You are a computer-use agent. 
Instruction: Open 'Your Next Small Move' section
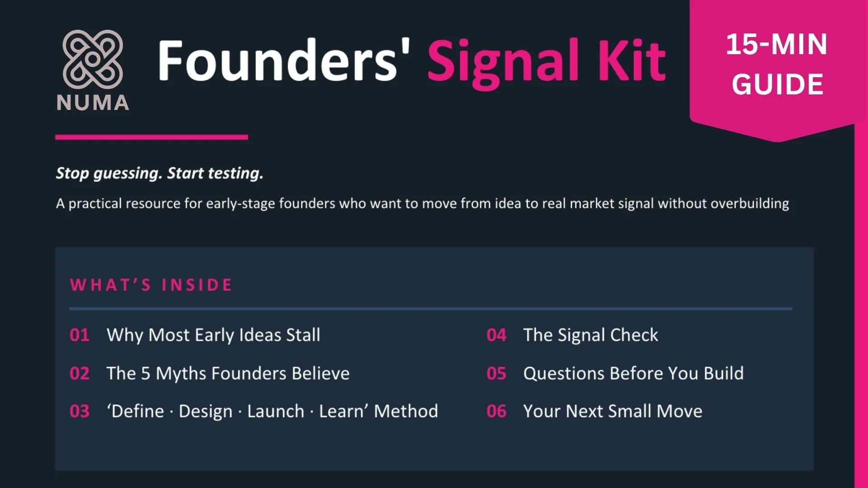(x=613, y=411)
